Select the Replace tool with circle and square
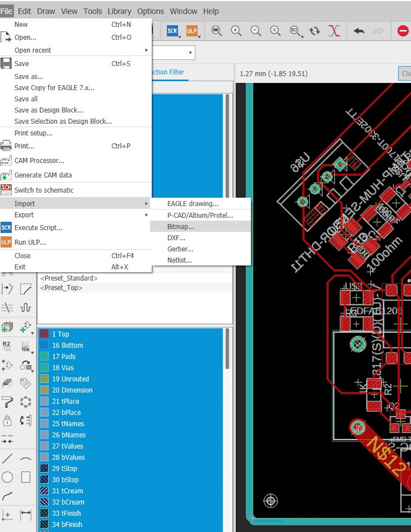Image resolution: width=411 pixels, height=532 pixels. click(x=25, y=366)
